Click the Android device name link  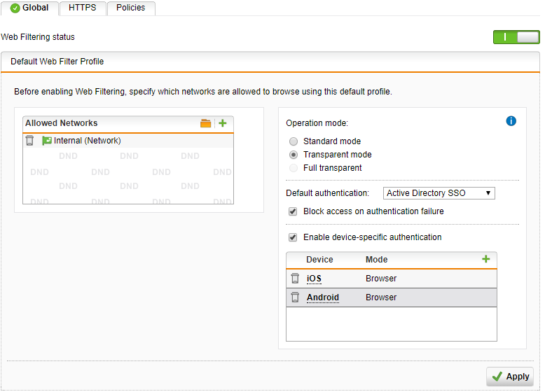pyautogui.click(x=323, y=297)
